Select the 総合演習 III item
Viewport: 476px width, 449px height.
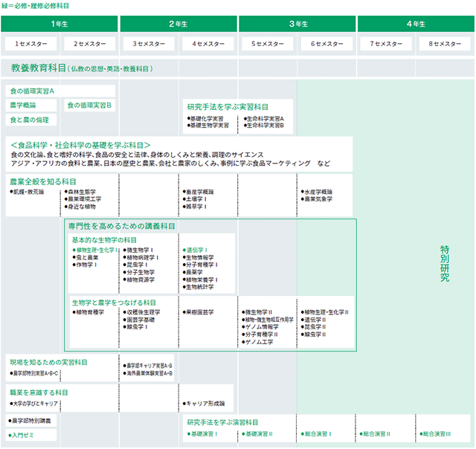435,434
